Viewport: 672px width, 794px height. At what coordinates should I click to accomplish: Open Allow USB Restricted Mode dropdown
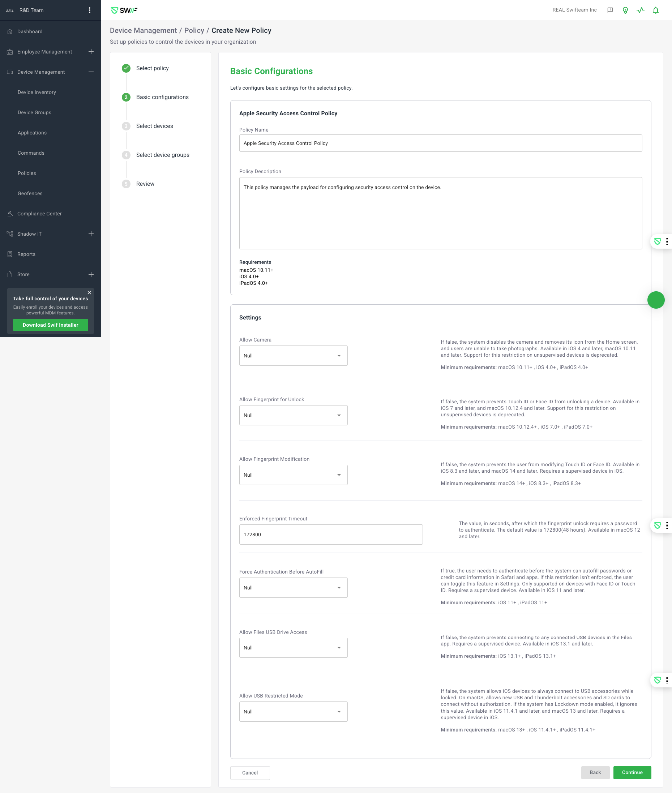point(293,711)
